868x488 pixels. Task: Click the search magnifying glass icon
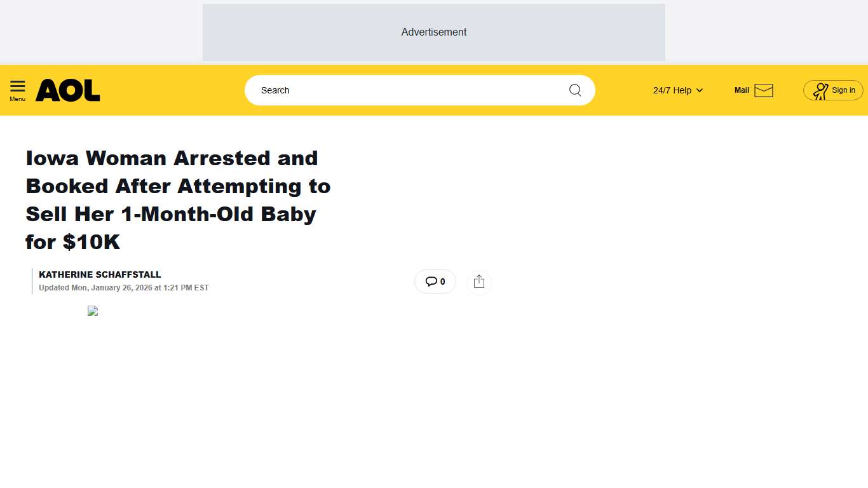(574, 90)
